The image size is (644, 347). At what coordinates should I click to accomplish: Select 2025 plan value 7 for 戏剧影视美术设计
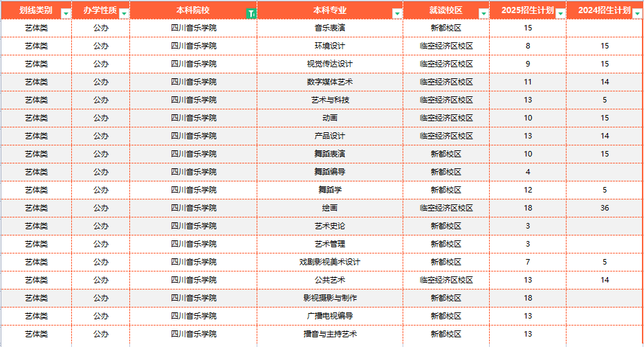[528, 263]
